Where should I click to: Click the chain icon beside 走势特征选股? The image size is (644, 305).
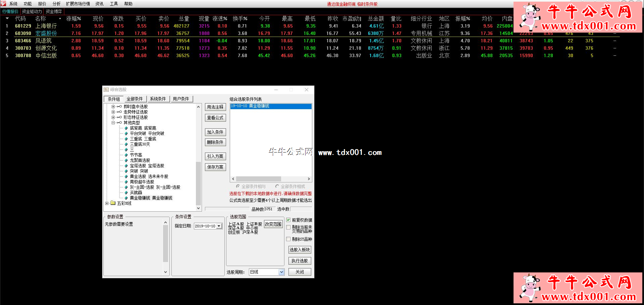[119, 112]
